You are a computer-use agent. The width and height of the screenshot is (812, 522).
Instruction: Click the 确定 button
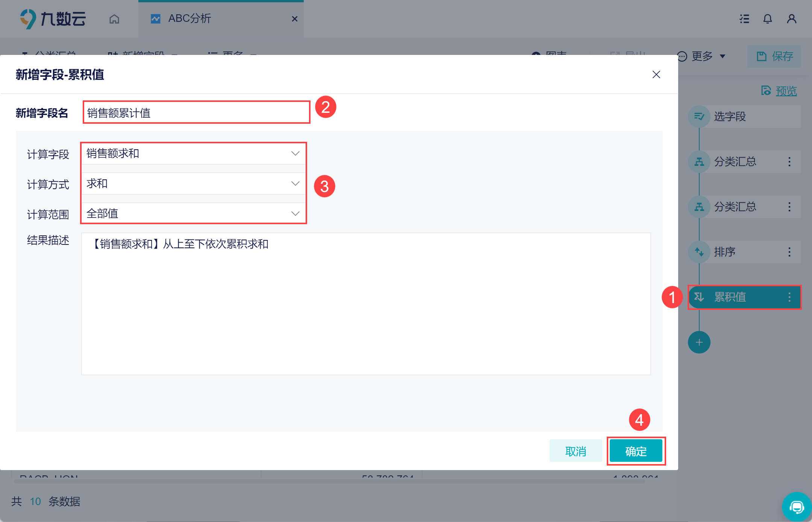tap(636, 451)
